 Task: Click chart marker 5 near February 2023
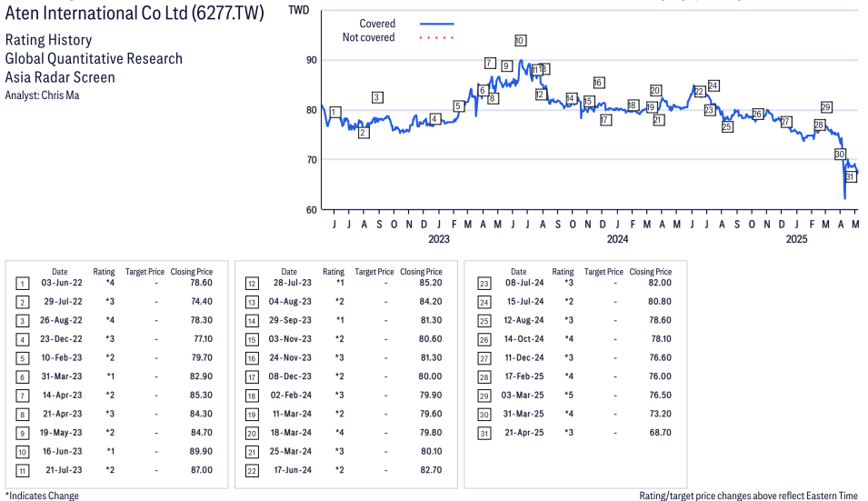click(x=458, y=106)
